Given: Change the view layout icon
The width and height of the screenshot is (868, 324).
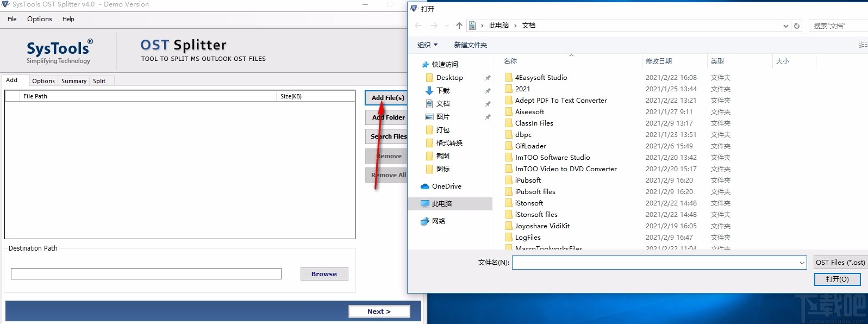Looking at the screenshot, I should click(x=863, y=45).
